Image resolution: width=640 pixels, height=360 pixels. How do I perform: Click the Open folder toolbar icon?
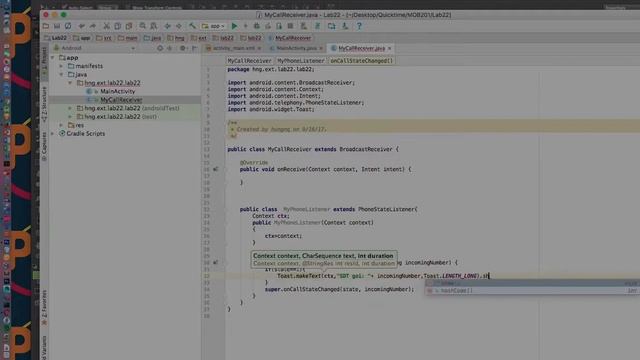(x=46, y=26)
